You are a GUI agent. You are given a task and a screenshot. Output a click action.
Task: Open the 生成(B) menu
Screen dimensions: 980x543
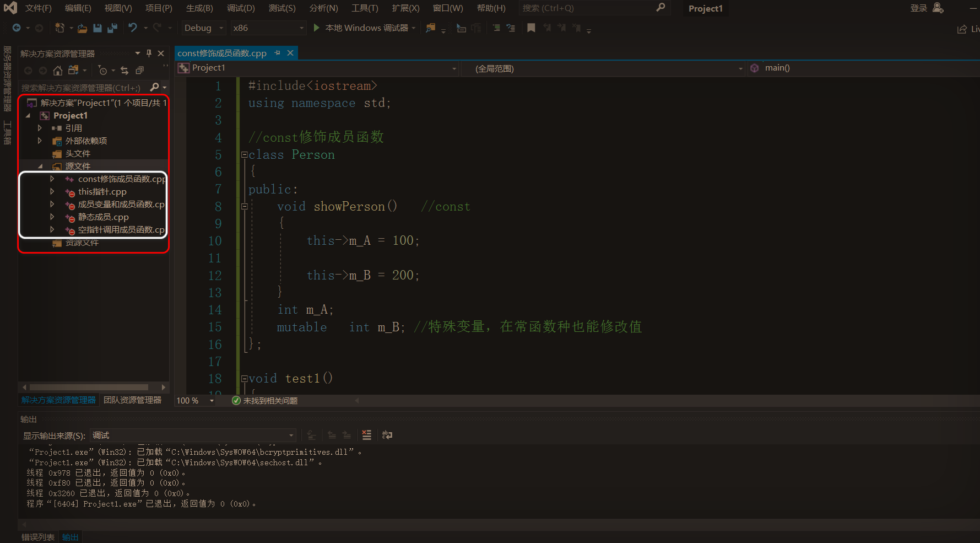pyautogui.click(x=199, y=8)
